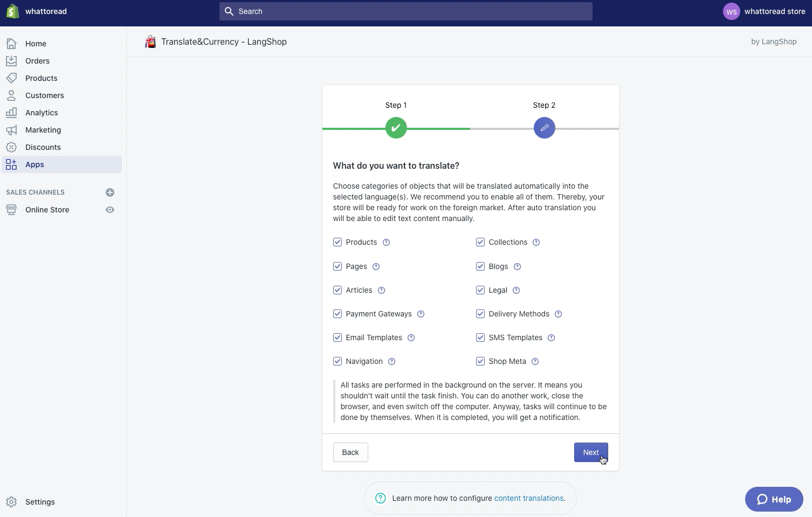Click the Step 1 green checkmark circle
Screen dimensions: 812x517
[x=396, y=128]
